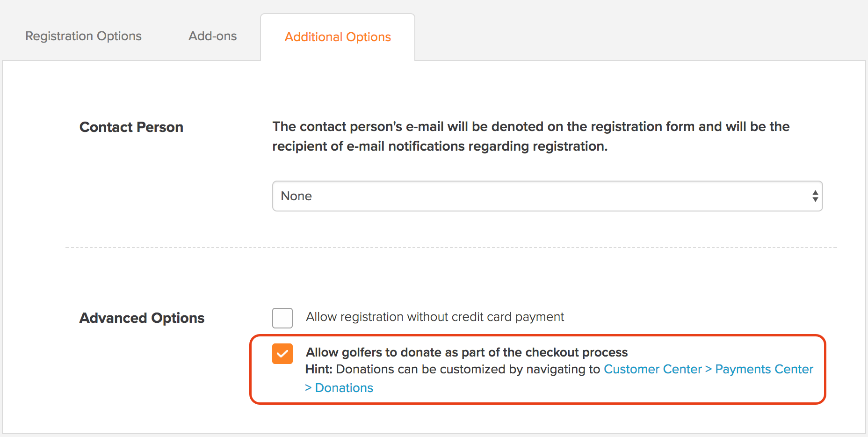Enable registration without credit card payment checkbox

tap(282, 318)
